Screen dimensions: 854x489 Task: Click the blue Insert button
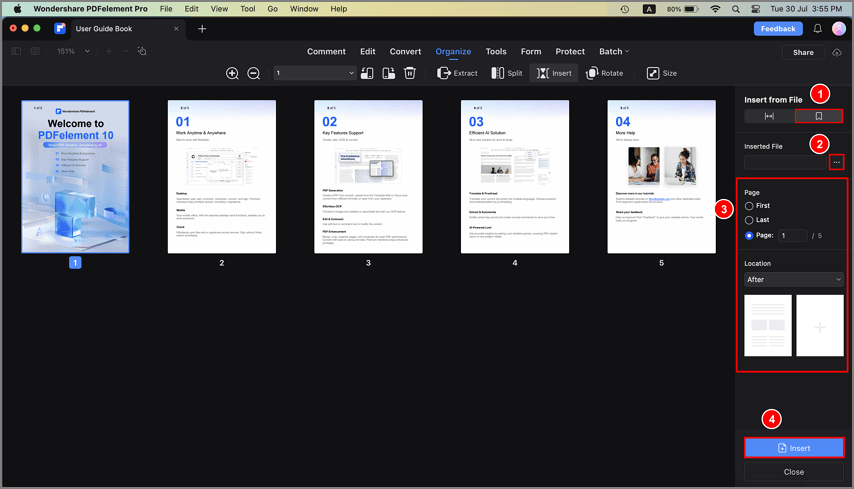[x=794, y=448]
